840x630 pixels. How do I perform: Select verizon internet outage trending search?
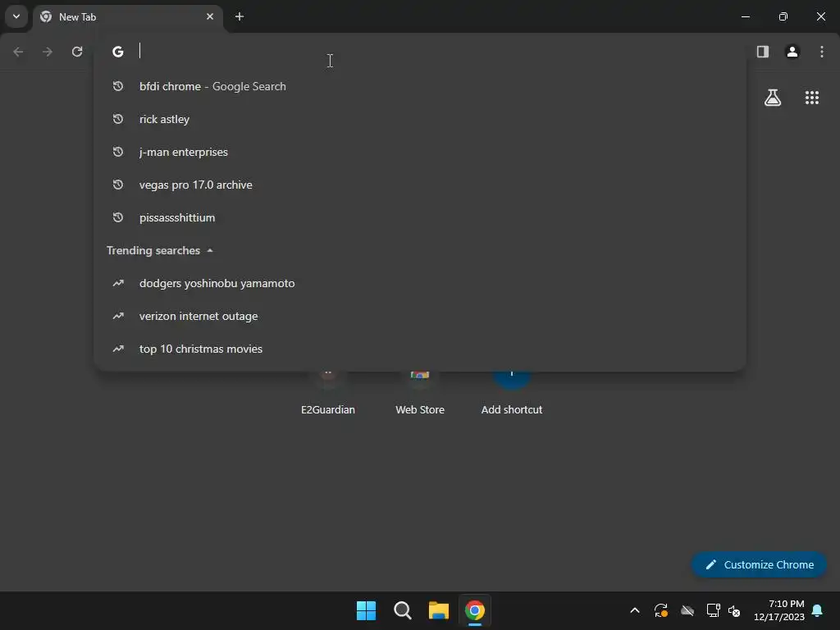[x=420, y=316]
